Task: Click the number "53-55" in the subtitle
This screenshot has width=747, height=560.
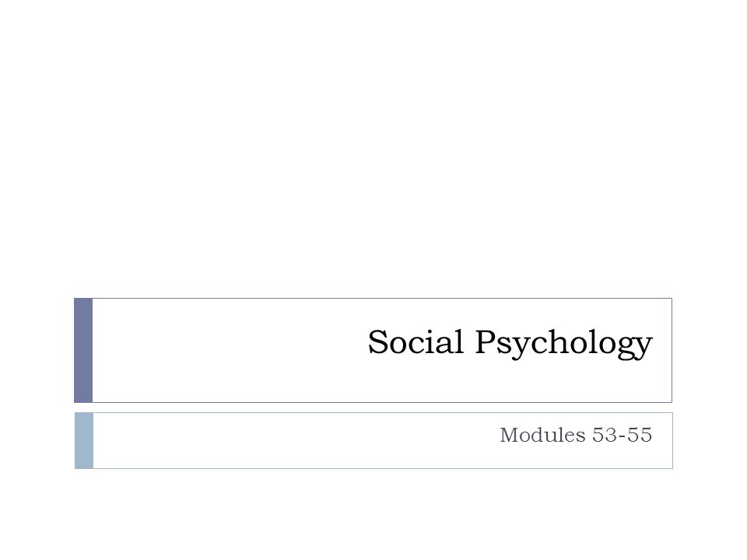Action: pyautogui.click(x=622, y=435)
